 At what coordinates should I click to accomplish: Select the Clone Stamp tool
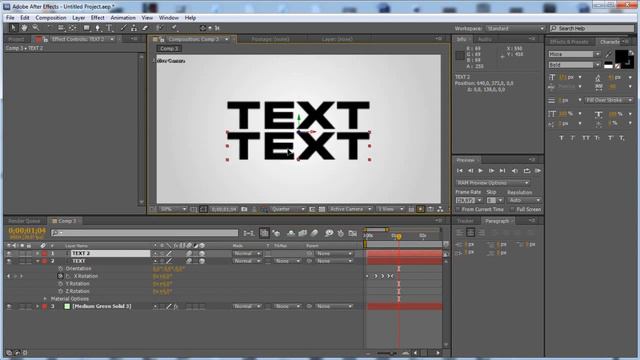(x=134, y=28)
